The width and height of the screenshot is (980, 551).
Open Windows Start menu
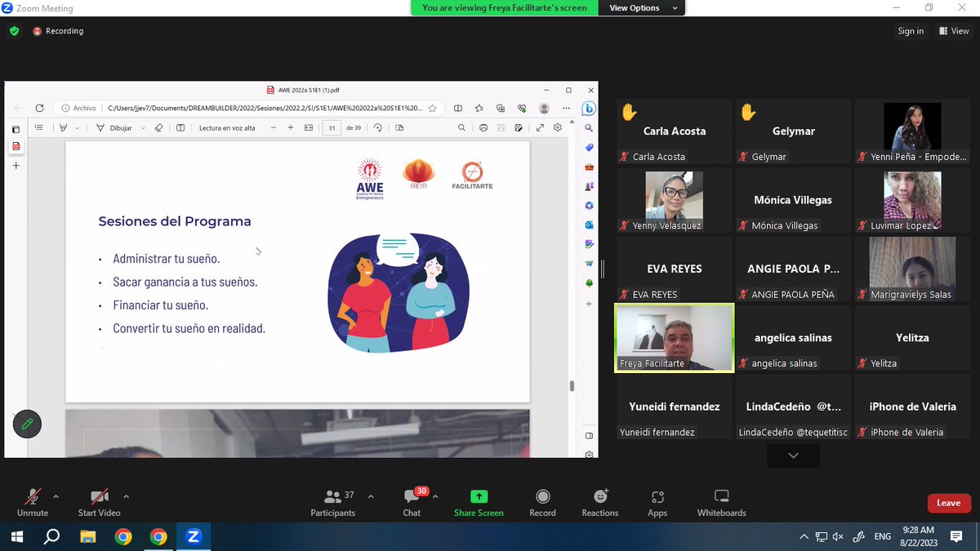coord(16,536)
